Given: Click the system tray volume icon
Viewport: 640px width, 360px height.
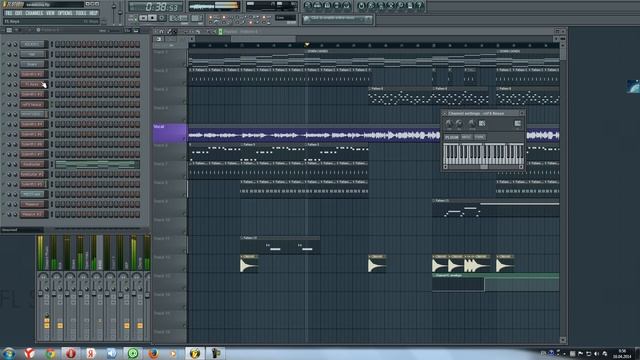Looking at the screenshot, I should (x=596, y=353).
